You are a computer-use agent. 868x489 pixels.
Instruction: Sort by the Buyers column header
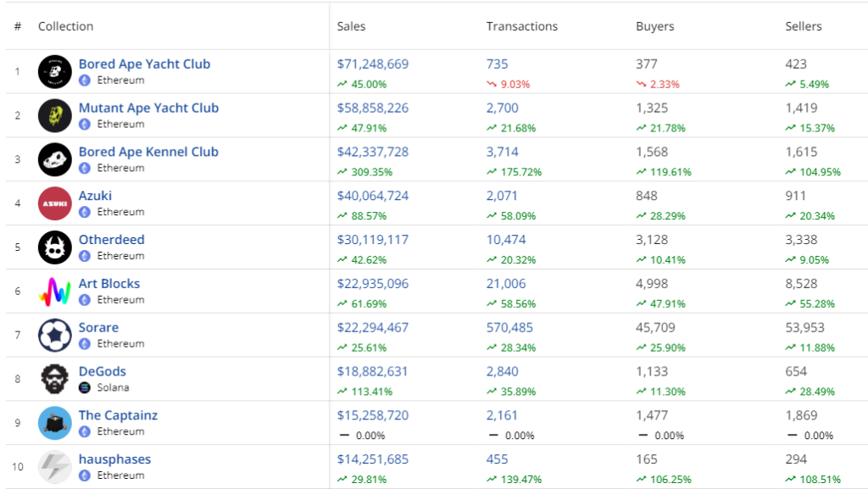point(654,26)
